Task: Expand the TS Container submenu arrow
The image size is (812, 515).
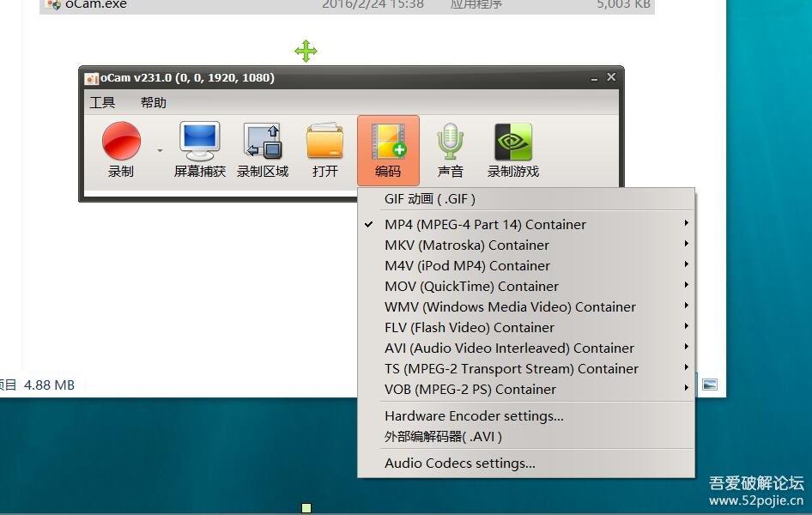Action: (686, 367)
